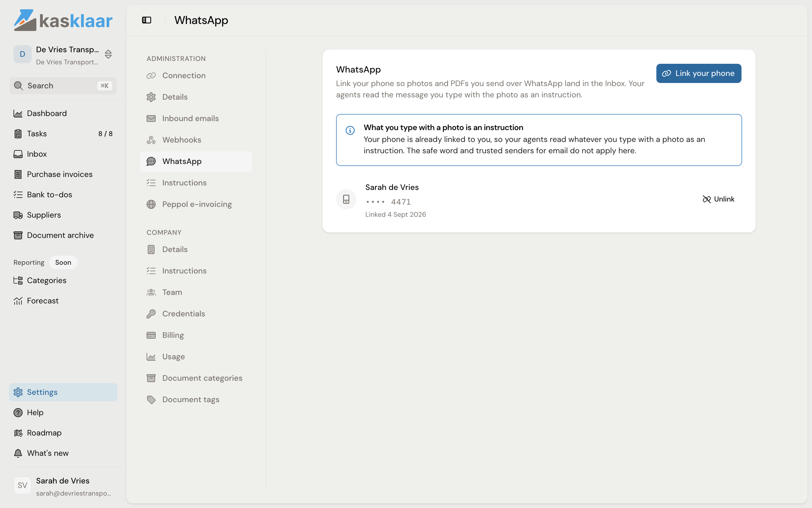This screenshot has height=508, width=812.
Task: Click the Credentials key icon
Action: click(x=151, y=314)
